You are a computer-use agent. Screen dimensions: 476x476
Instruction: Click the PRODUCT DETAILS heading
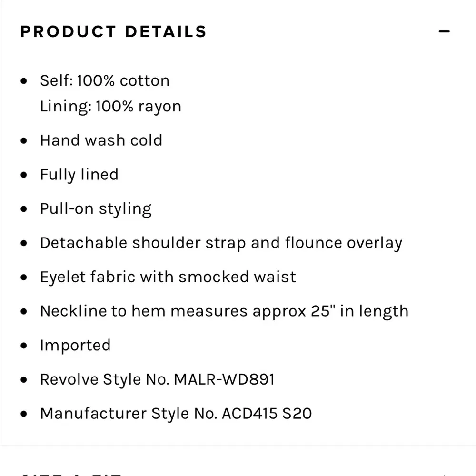tap(113, 31)
